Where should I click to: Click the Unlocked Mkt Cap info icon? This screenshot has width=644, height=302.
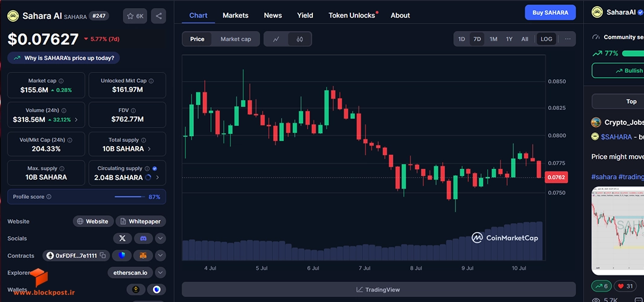pos(151,81)
